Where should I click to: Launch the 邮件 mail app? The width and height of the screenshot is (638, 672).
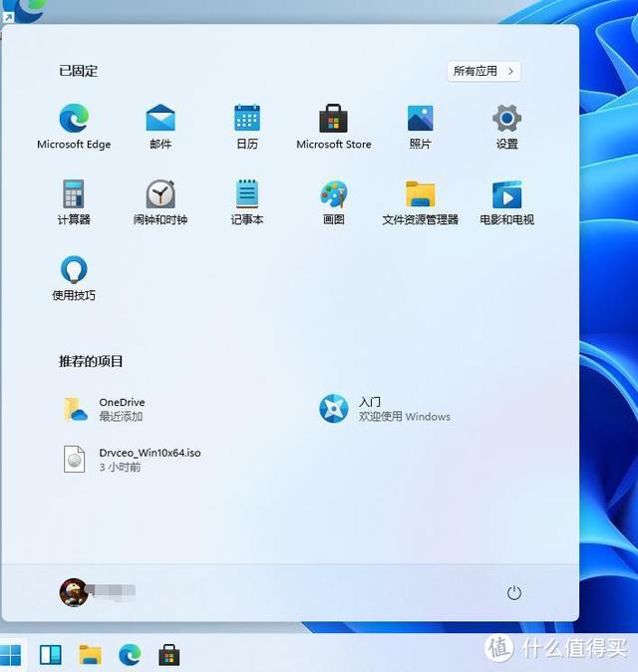160,126
